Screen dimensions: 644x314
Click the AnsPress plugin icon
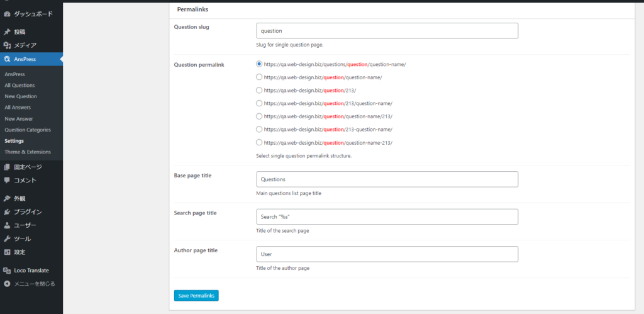point(7,59)
